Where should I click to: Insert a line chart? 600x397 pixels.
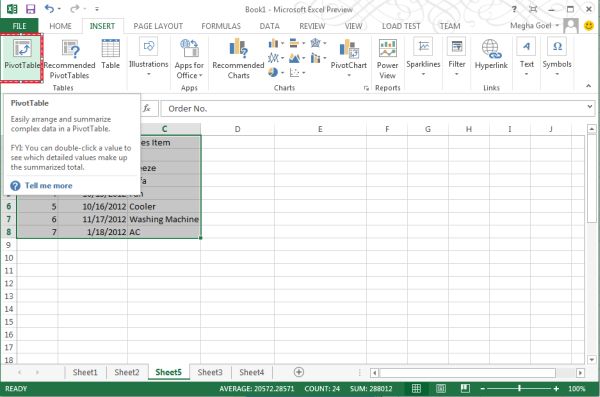pyautogui.click(x=276, y=58)
